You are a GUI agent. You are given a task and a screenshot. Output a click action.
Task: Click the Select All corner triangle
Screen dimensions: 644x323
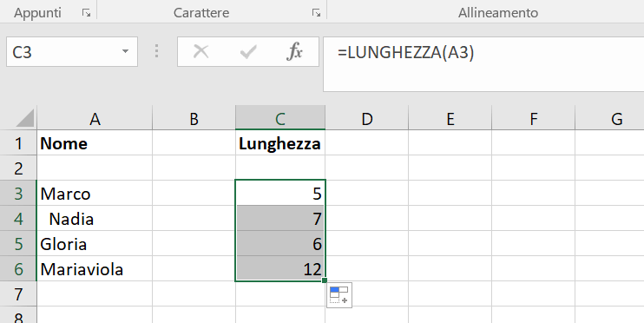tap(25, 118)
